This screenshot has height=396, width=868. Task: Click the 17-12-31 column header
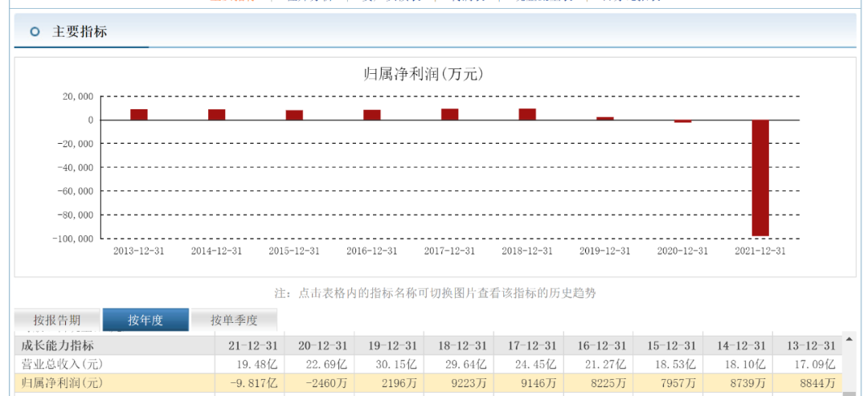click(x=531, y=345)
